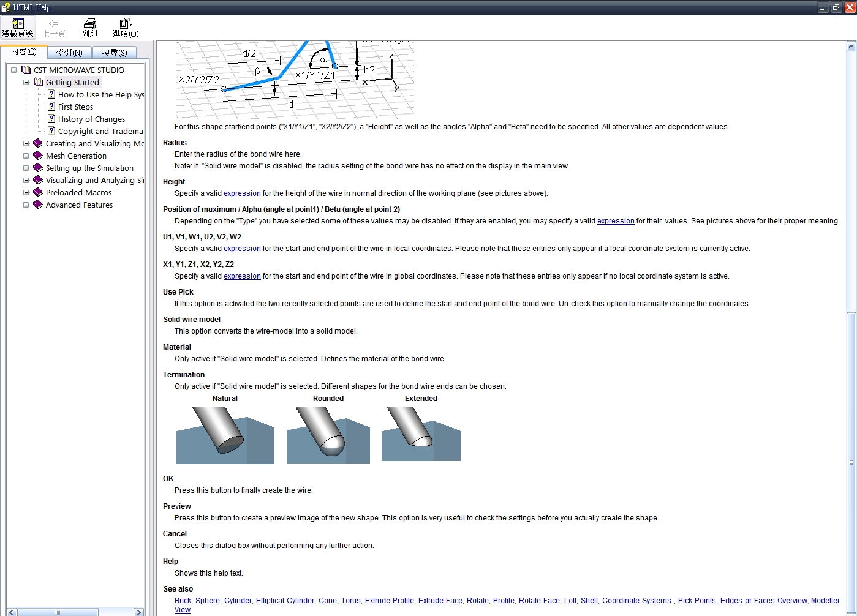The image size is (857, 616).
Task: Open the Extrude Face link
Action: pyautogui.click(x=440, y=601)
